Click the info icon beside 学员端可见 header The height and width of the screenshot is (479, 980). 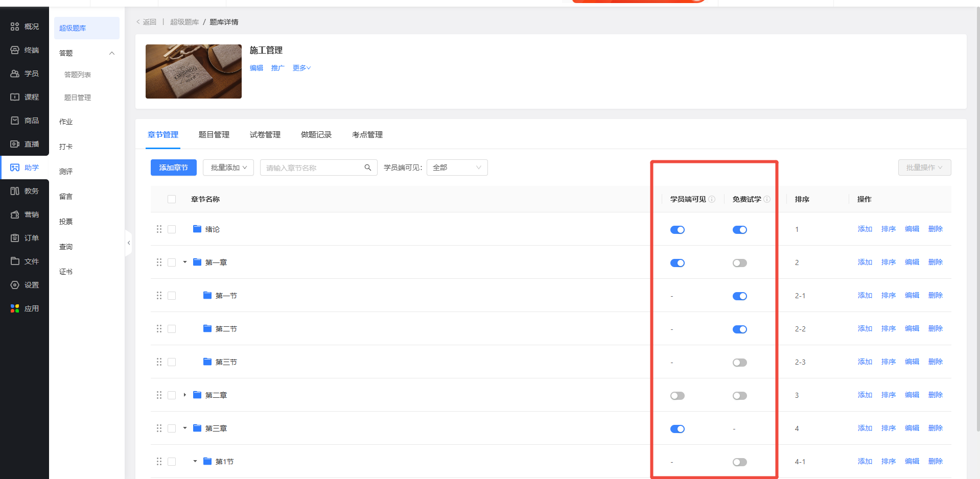[x=712, y=199]
